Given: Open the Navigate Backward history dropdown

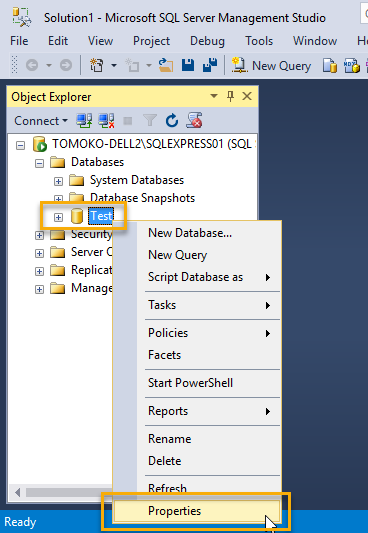Looking at the screenshot, I should 49,65.
